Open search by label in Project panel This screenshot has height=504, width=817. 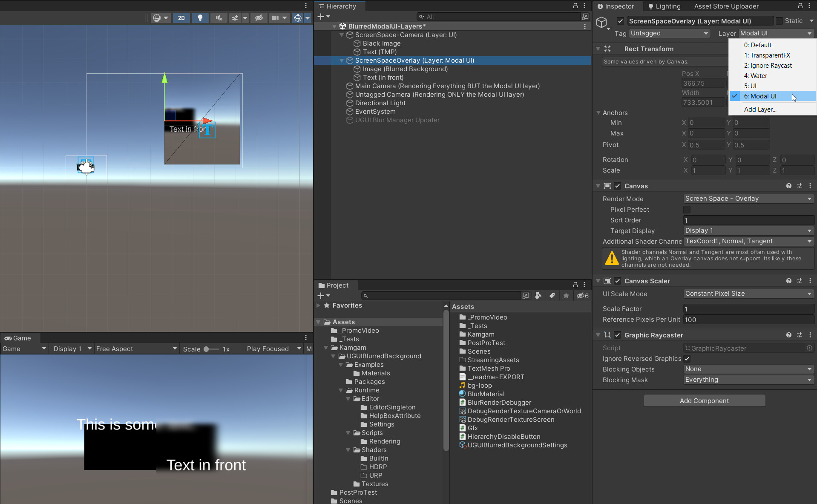click(x=552, y=296)
